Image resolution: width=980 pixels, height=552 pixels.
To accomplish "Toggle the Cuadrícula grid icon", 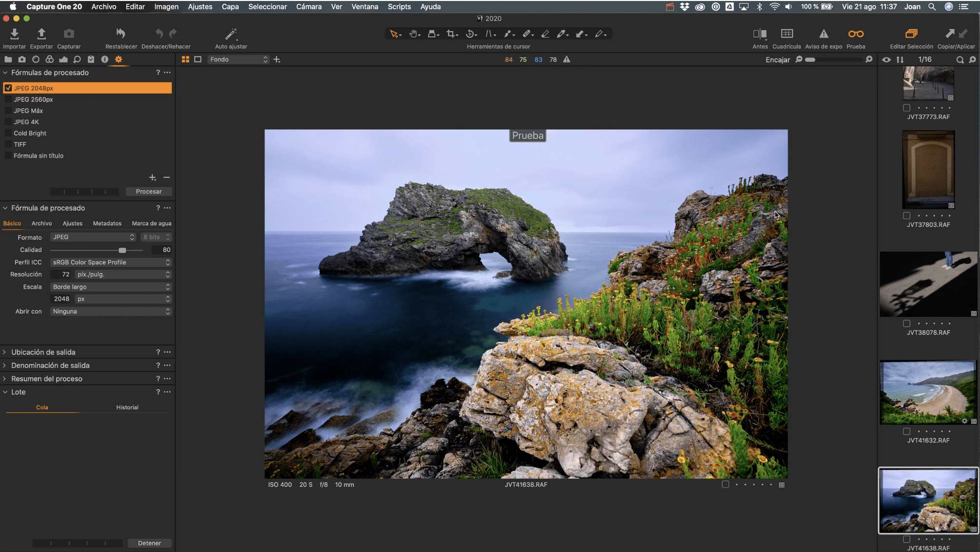I will click(786, 34).
